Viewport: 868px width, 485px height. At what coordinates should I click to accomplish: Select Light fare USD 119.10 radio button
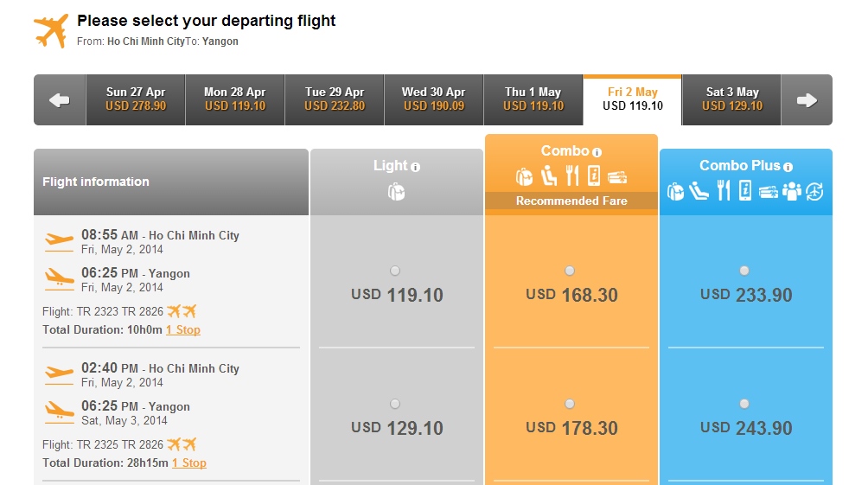(395, 271)
